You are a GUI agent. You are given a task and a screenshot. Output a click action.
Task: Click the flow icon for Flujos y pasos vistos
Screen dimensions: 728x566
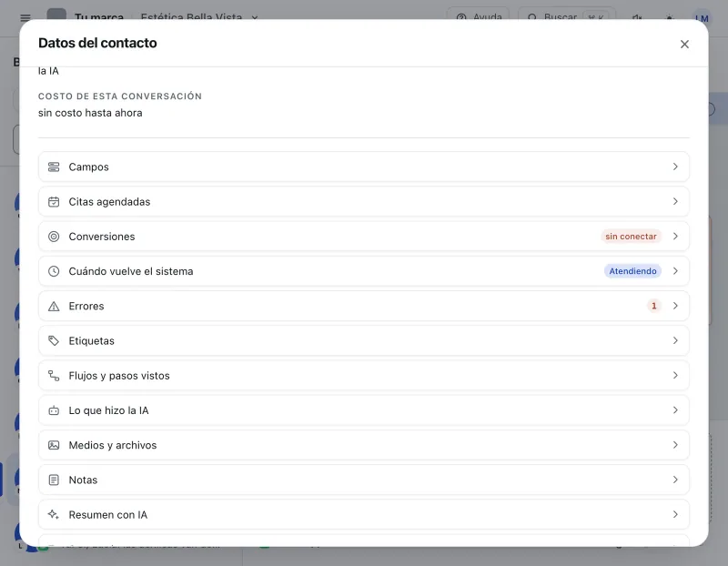[x=54, y=376]
